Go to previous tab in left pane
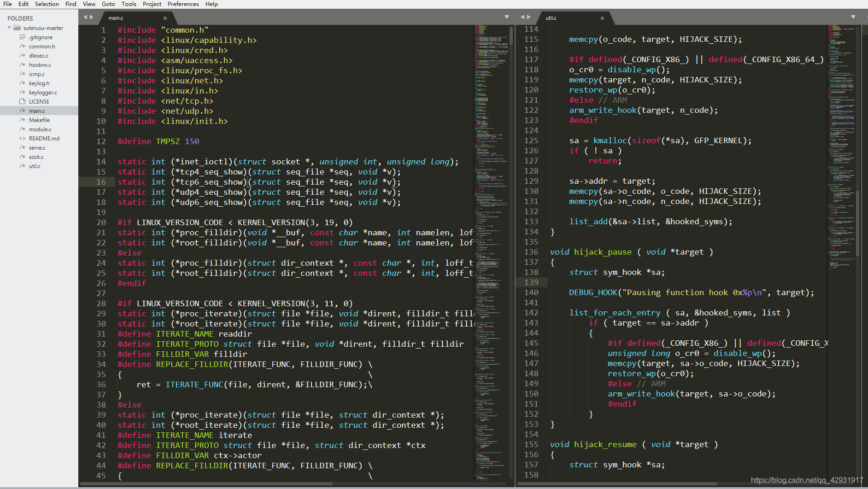The image size is (868, 489). [85, 17]
